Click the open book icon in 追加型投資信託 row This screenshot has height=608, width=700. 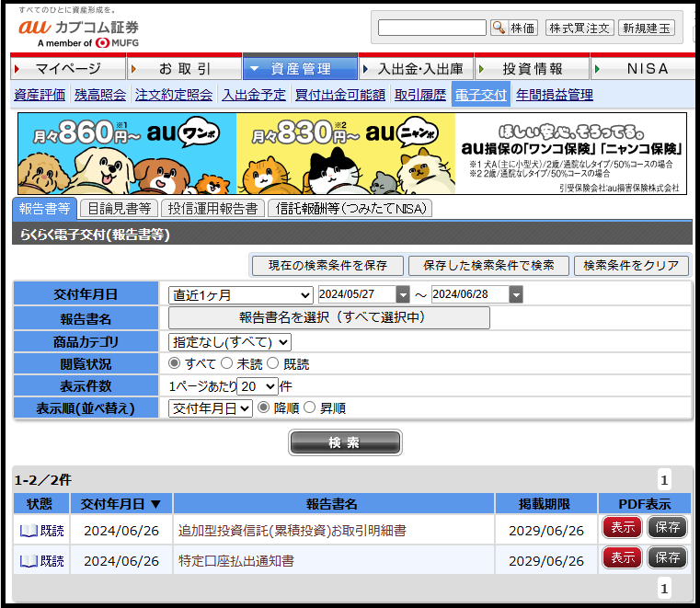click(x=29, y=531)
